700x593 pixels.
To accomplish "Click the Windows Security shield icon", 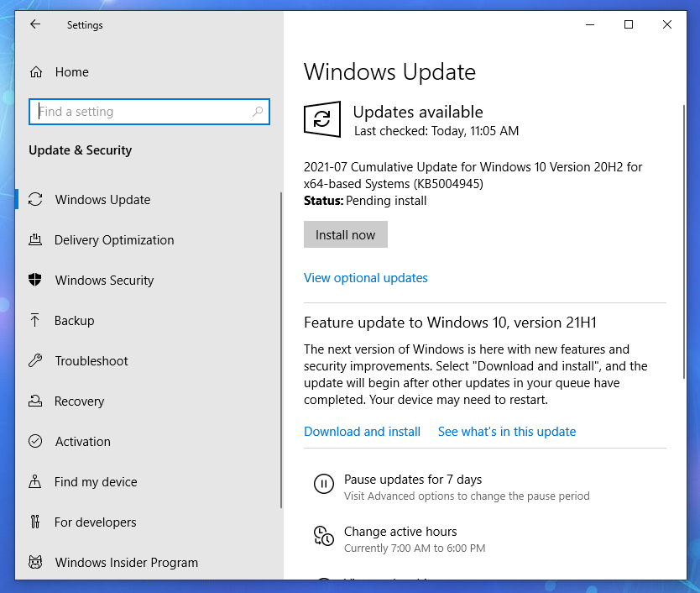I will tap(34, 280).
